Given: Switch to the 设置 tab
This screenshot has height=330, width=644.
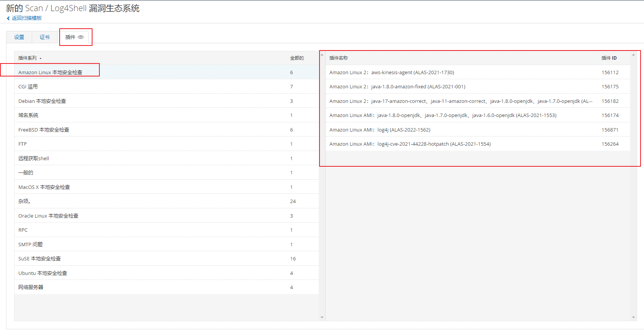Looking at the screenshot, I should coord(19,37).
